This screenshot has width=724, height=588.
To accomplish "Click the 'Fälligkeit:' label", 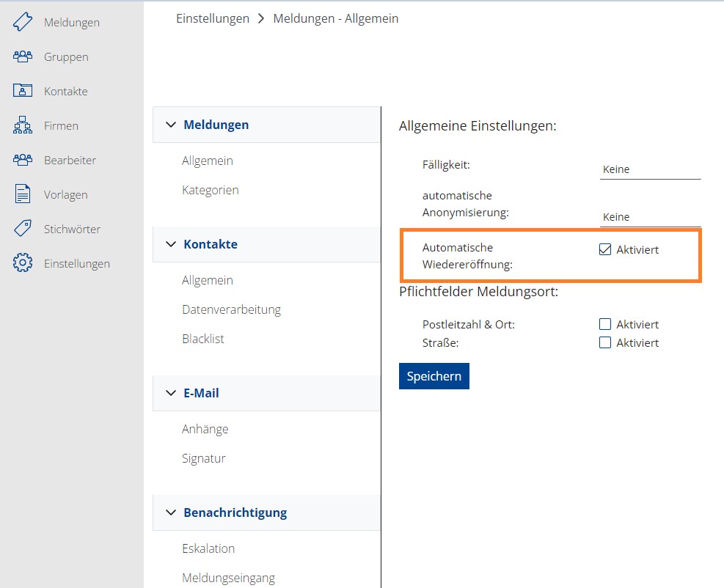I will click(446, 165).
